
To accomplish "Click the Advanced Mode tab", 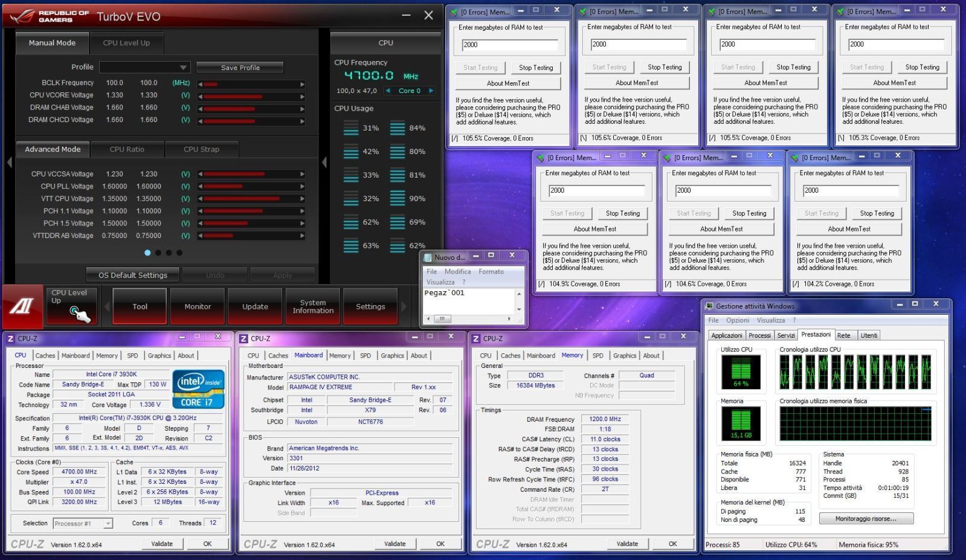I will tap(53, 149).
